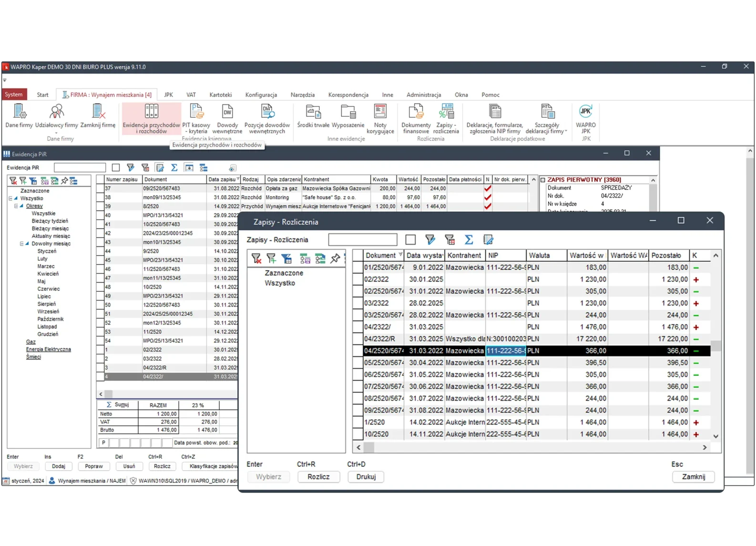Click the Popraw button in Ewidencja PiR
Image resolution: width=756 pixels, height=546 pixels.
[94, 466]
